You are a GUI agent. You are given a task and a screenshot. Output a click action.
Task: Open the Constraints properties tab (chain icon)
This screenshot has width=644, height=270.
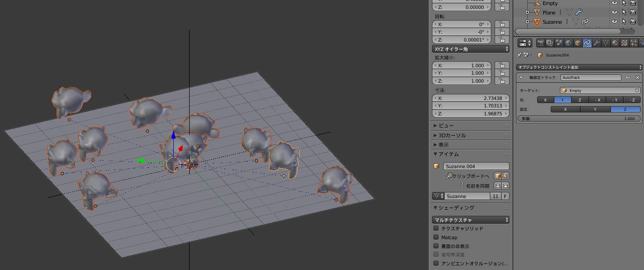point(587,43)
